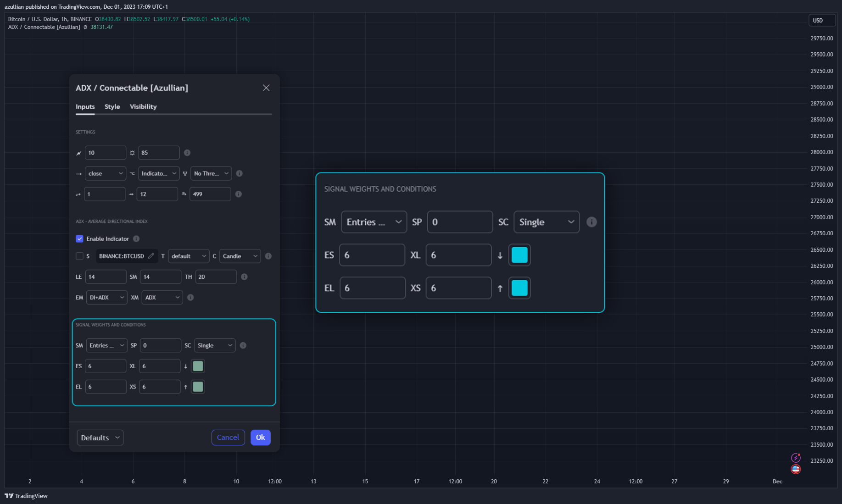
Task: Click the info icon beside the 499 field
Action: point(239,194)
